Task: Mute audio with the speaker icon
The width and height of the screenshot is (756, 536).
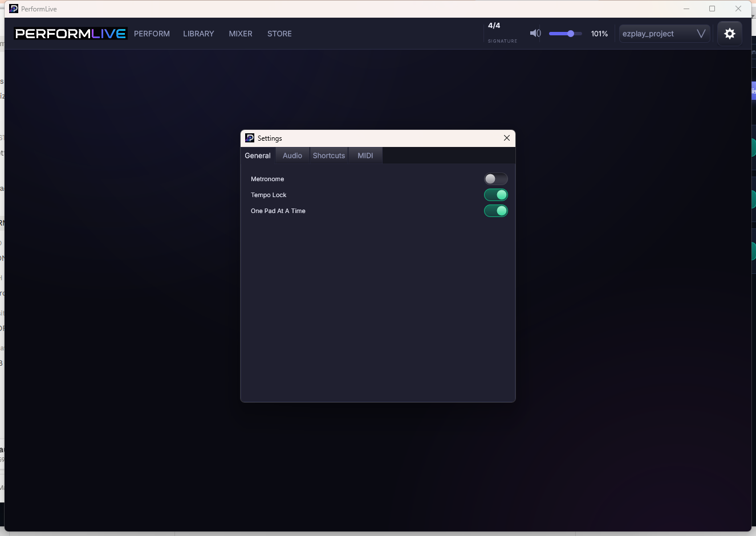Action: click(535, 34)
